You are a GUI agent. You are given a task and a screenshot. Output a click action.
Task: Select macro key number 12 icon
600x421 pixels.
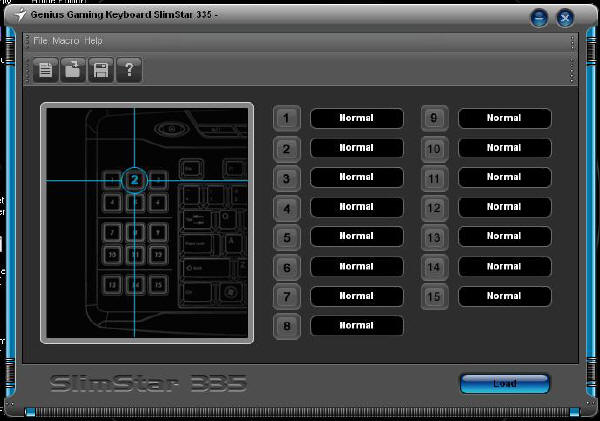pyautogui.click(x=434, y=208)
